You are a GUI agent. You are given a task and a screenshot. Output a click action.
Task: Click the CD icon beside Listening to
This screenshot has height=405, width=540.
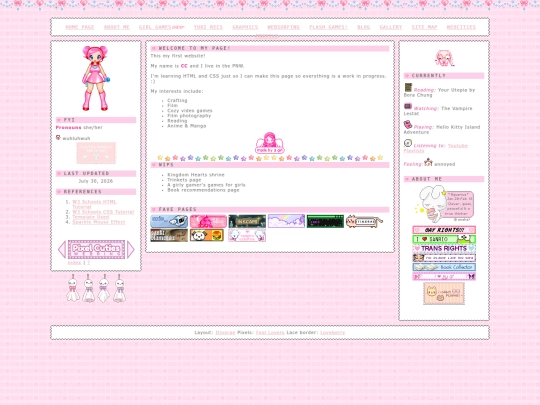408,143
